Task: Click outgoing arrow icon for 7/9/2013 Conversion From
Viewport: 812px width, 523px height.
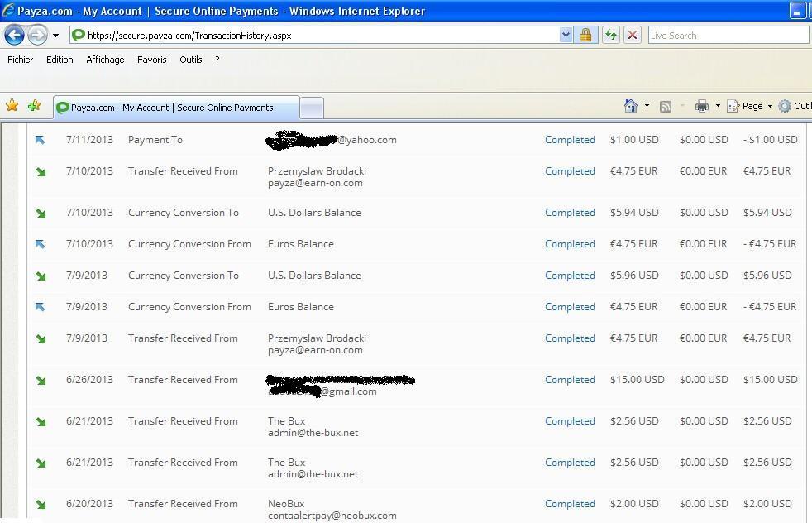Action: 41,307
